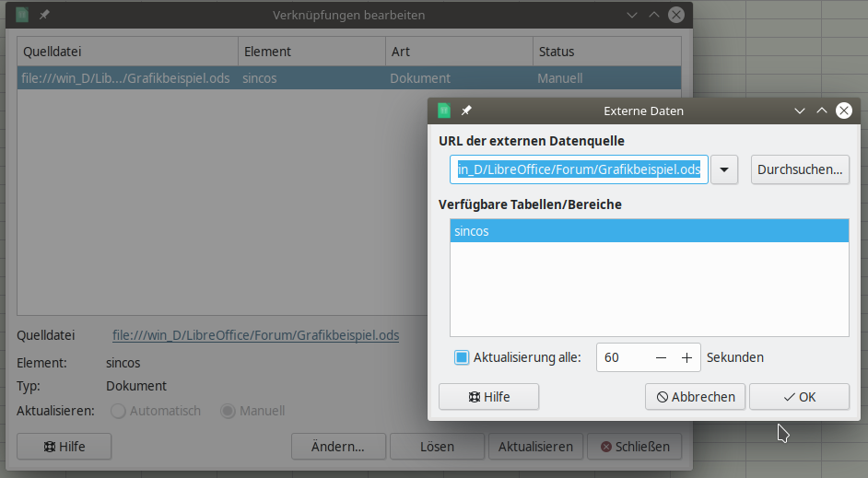Click the Aktualisieren button
Screen dimensions: 868x478
[x=536, y=447]
